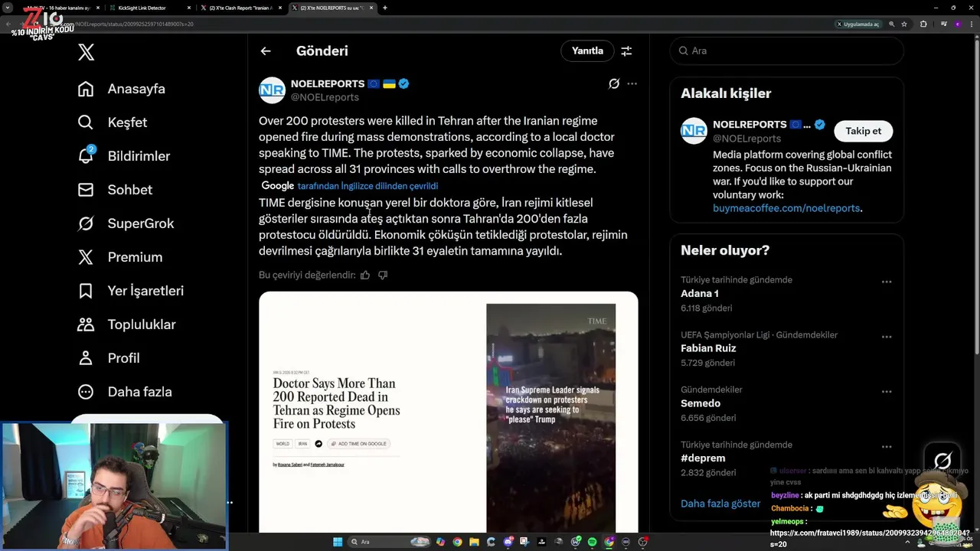Open Profil page from sidebar
This screenshot has width=980, height=551.
(x=108, y=358)
